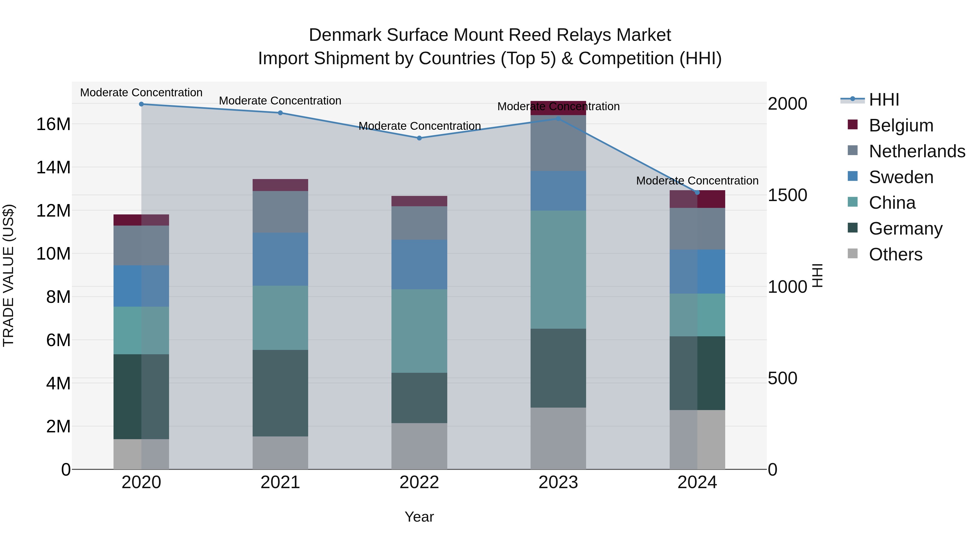Click the 2023 Belgium bar segment
980x551 pixels.
pyautogui.click(x=558, y=108)
